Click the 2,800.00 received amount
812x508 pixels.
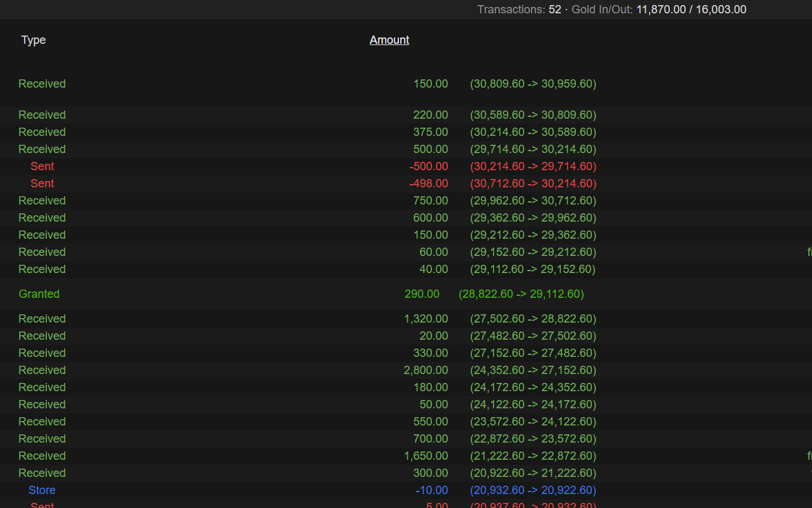(426, 370)
